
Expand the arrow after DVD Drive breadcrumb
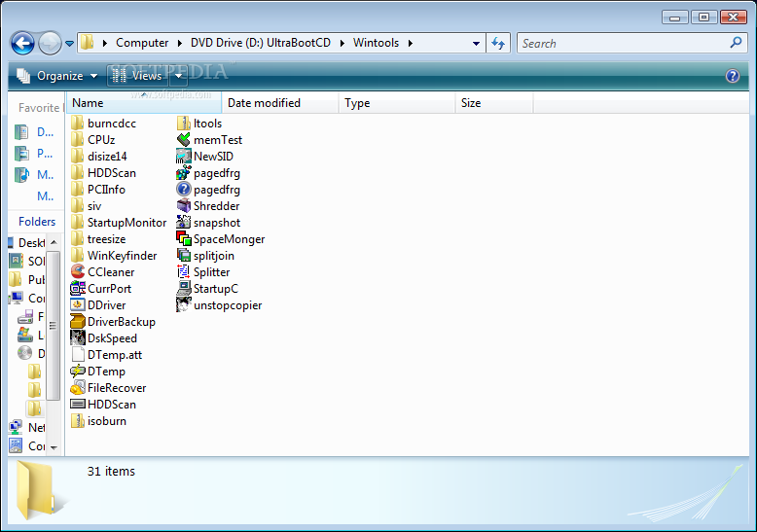point(342,43)
